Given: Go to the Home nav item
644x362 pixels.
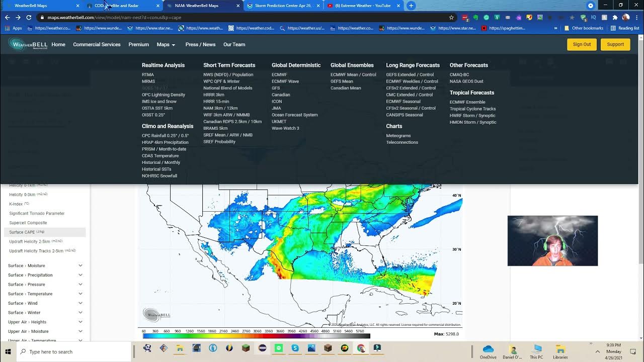Looking at the screenshot, I should (x=58, y=44).
